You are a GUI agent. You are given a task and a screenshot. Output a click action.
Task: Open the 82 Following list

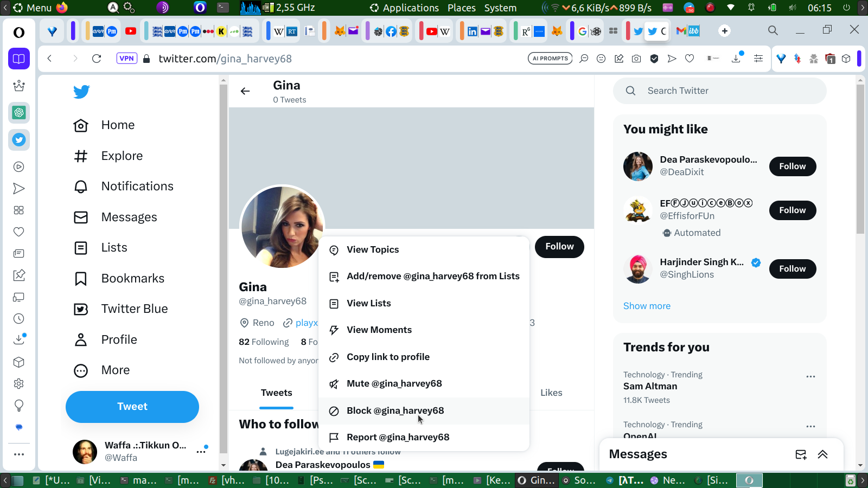click(264, 342)
